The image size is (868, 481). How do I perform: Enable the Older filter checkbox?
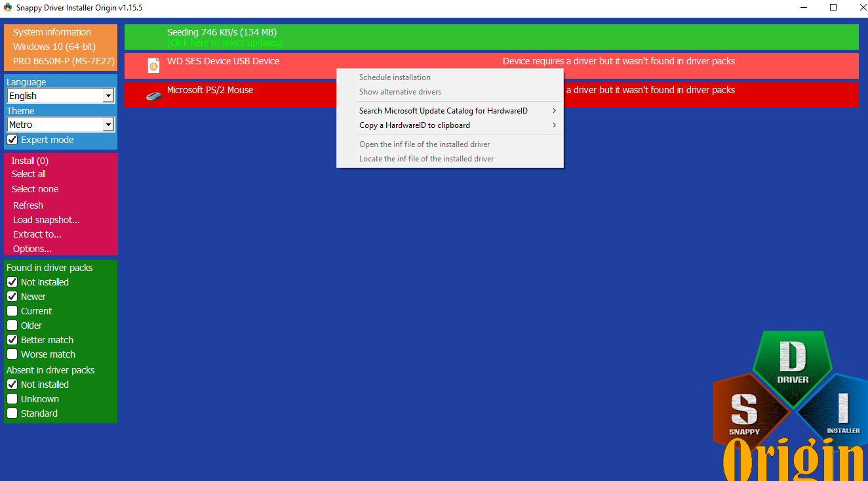click(12, 325)
